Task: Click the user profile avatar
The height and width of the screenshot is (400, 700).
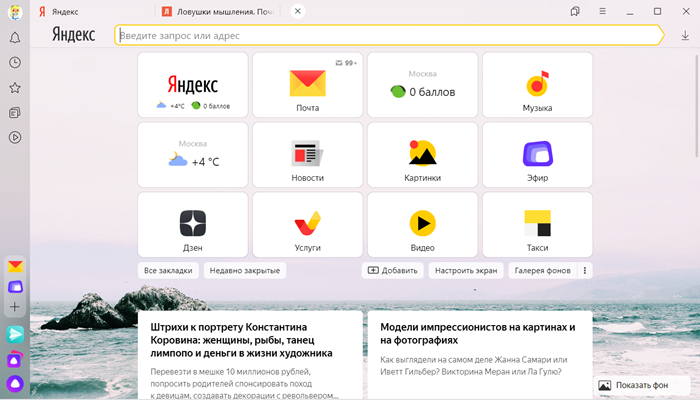Action: click(15, 12)
